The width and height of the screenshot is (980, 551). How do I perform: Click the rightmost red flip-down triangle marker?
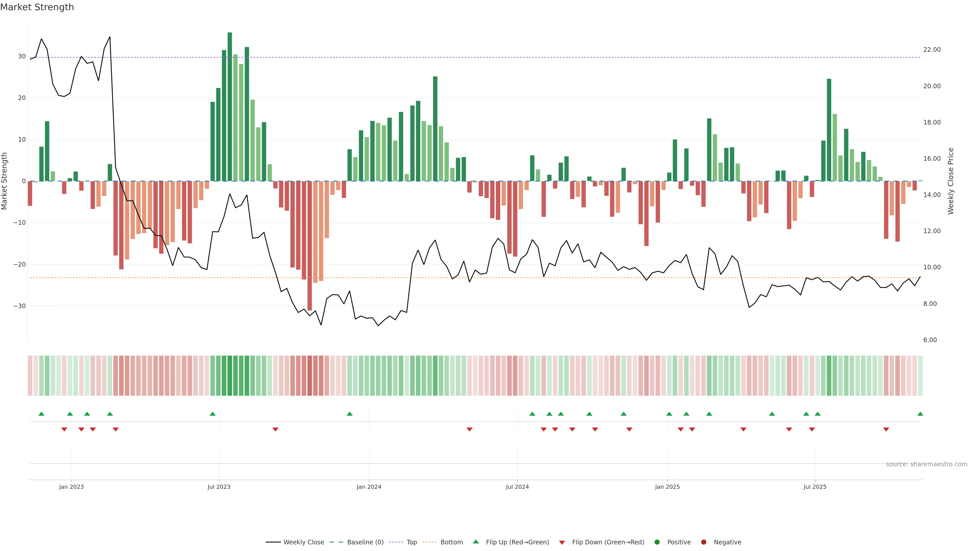pos(886,429)
